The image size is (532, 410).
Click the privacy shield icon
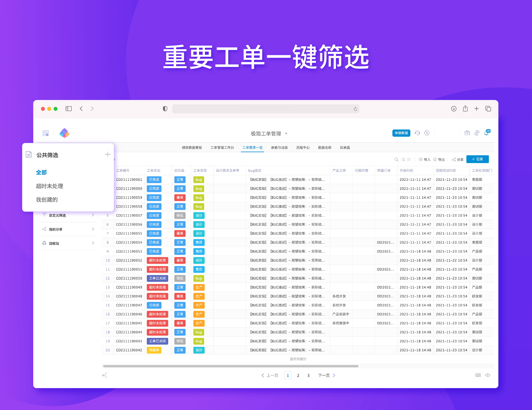[165, 109]
